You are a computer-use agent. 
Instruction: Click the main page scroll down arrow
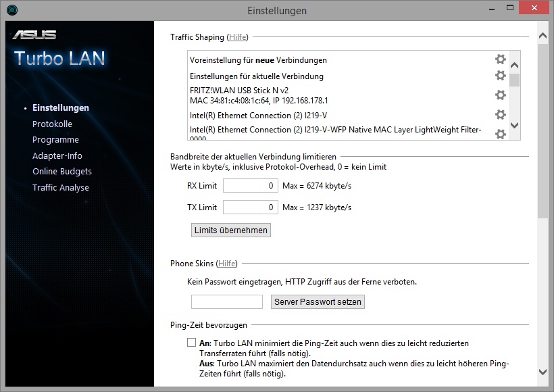(543, 372)
